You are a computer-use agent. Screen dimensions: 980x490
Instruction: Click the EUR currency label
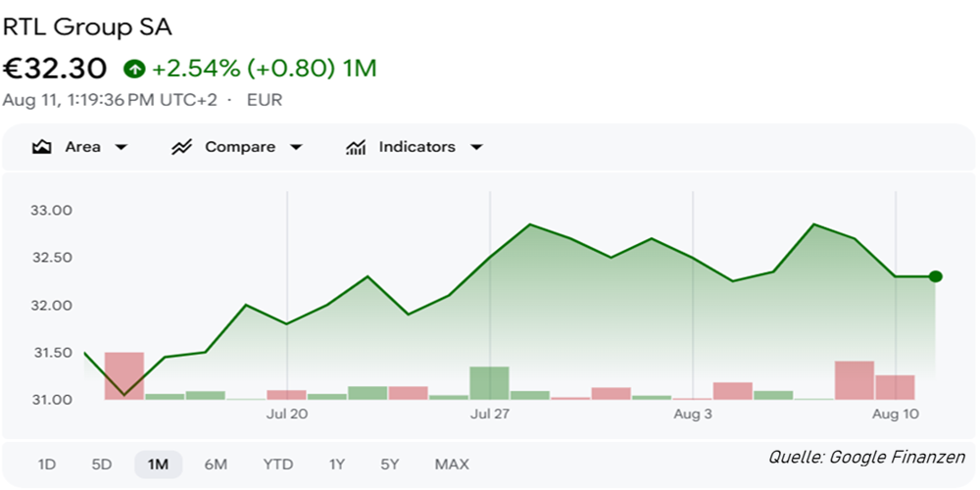(x=265, y=100)
